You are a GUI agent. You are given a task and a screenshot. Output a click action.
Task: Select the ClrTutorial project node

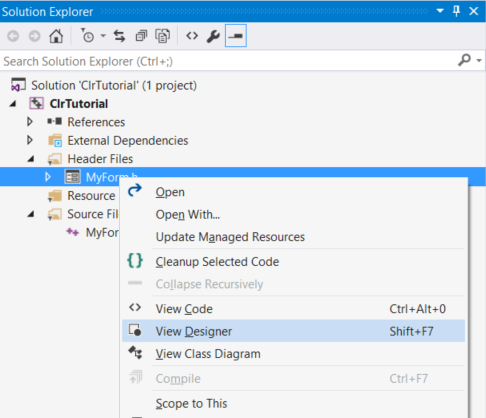[79, 104]
